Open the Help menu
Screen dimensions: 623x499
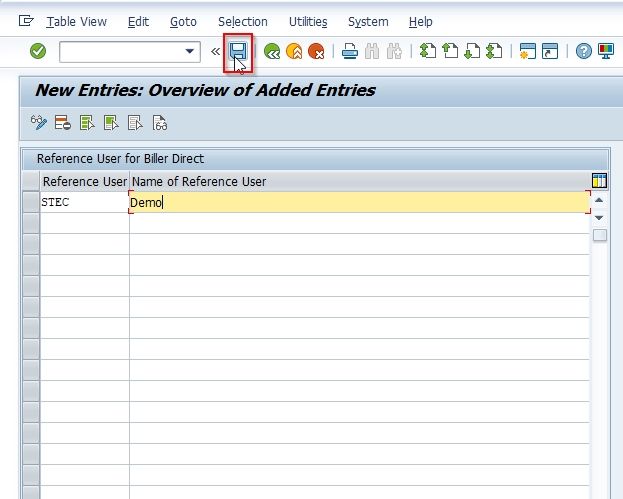pyautogui.click(x=420, y=21)
